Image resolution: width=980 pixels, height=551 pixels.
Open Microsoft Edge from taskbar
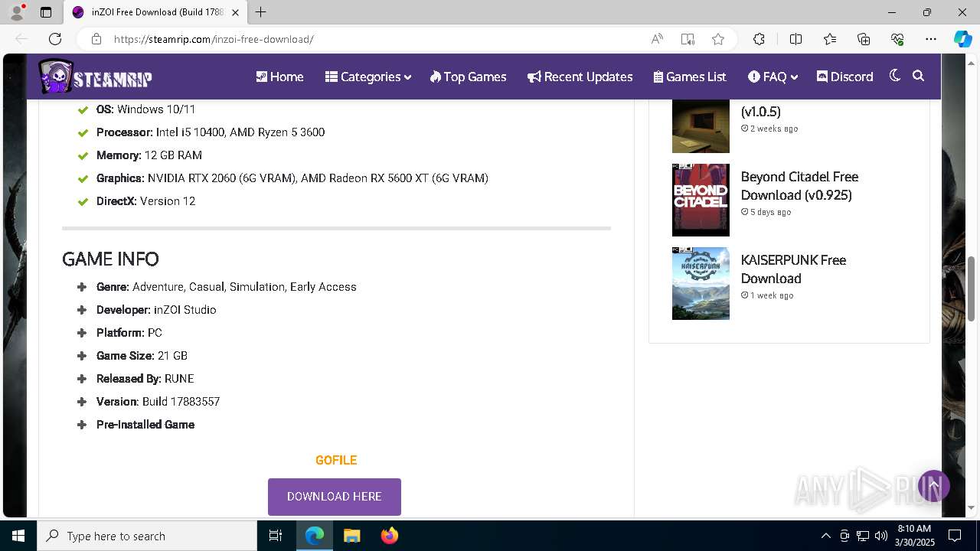(315, 536)
